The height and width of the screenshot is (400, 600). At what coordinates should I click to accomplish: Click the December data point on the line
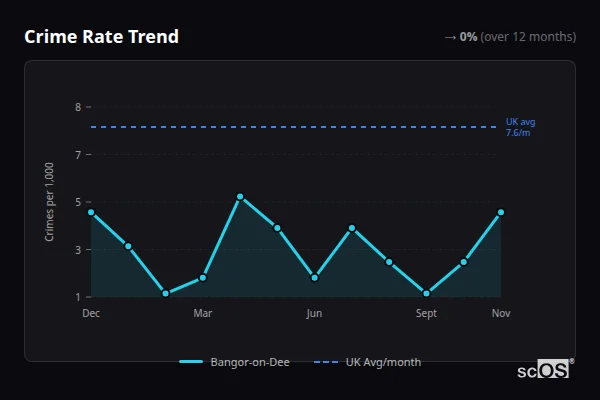[x=91, y=212]
